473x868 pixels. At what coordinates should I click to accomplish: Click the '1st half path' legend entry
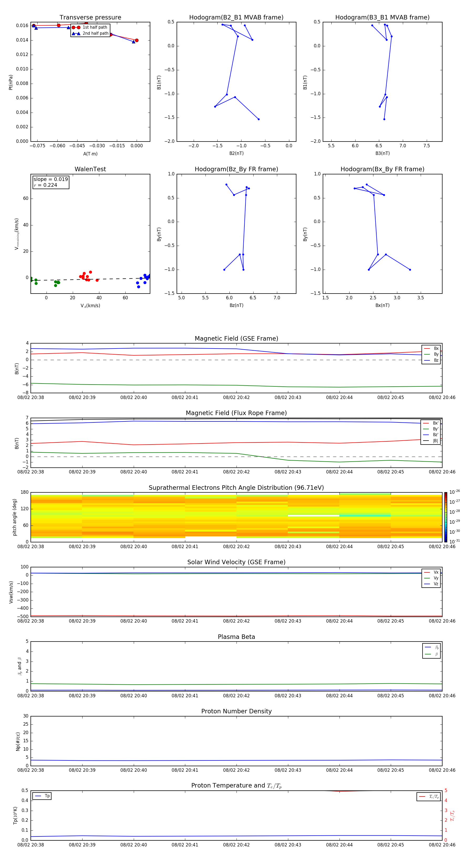pyautogui.click(x=90, y=27)
